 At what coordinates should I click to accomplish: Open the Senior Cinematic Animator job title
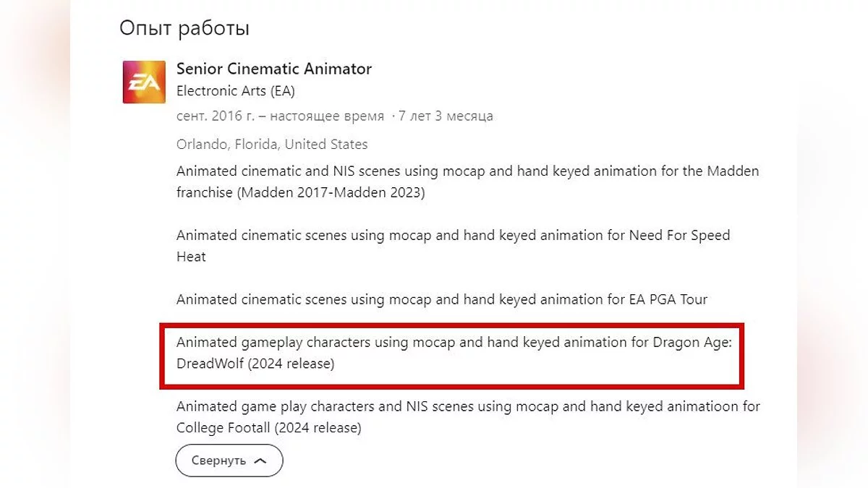[x=273, y=69]
